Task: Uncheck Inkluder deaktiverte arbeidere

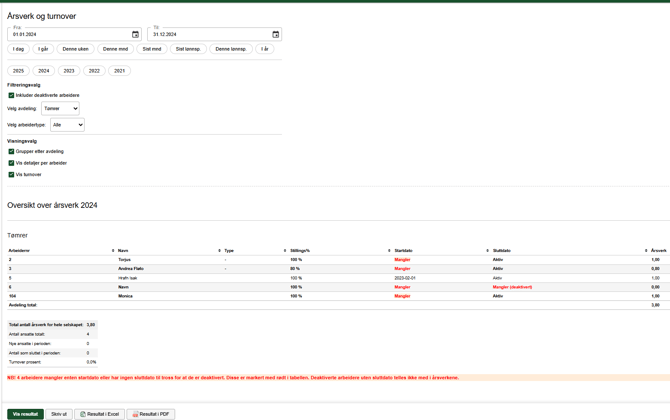Action: pos(11,96)
